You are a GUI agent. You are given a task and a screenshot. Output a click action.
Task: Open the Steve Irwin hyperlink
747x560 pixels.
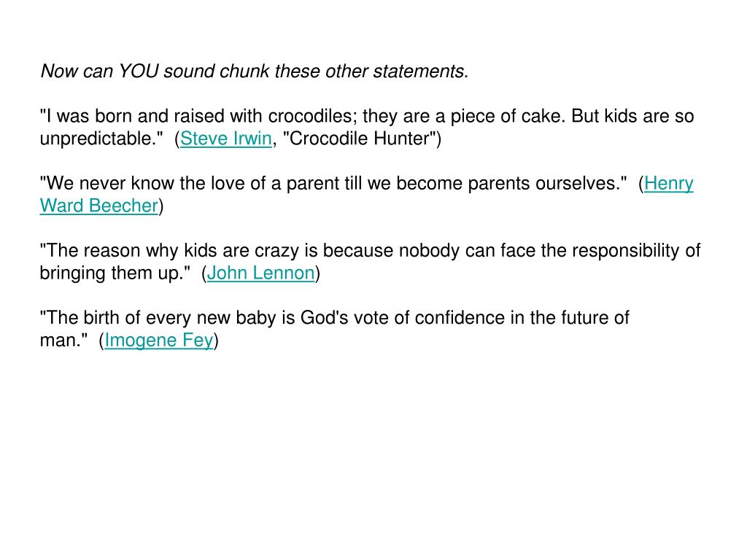[x=226, y=139]
